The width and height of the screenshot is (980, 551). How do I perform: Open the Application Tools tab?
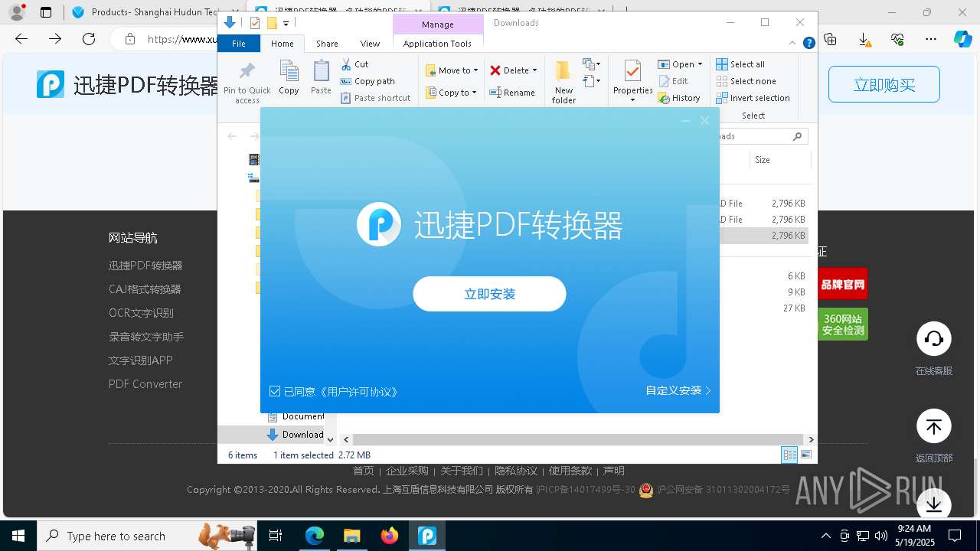437,44
